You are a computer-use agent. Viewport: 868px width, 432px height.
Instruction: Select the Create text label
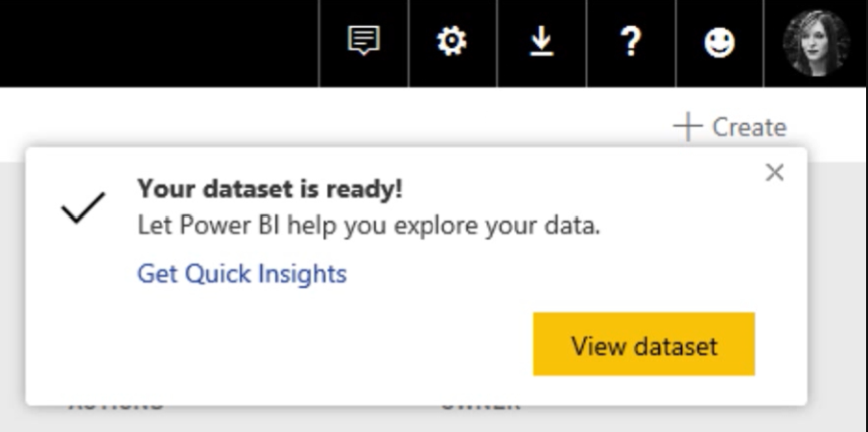(749, 128)
